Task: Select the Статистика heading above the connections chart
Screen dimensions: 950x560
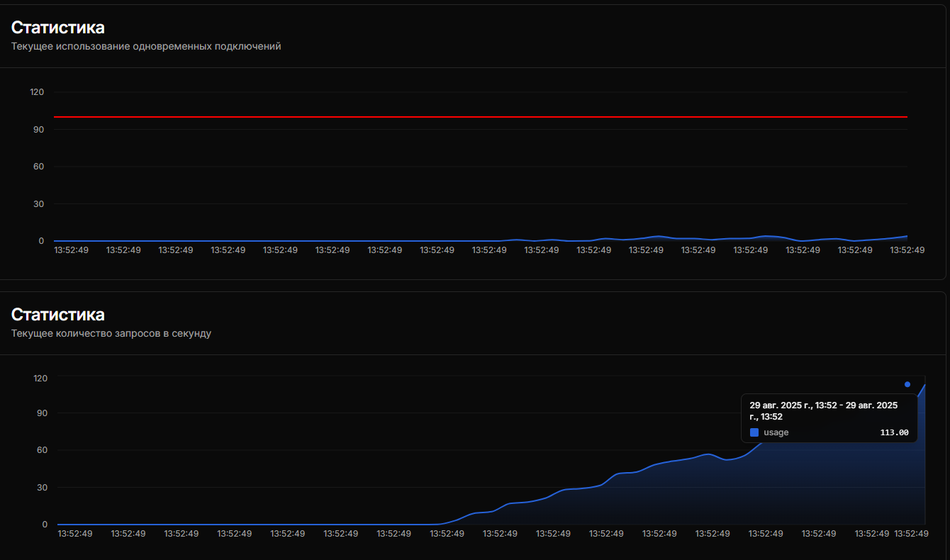Action: (57, 28)
